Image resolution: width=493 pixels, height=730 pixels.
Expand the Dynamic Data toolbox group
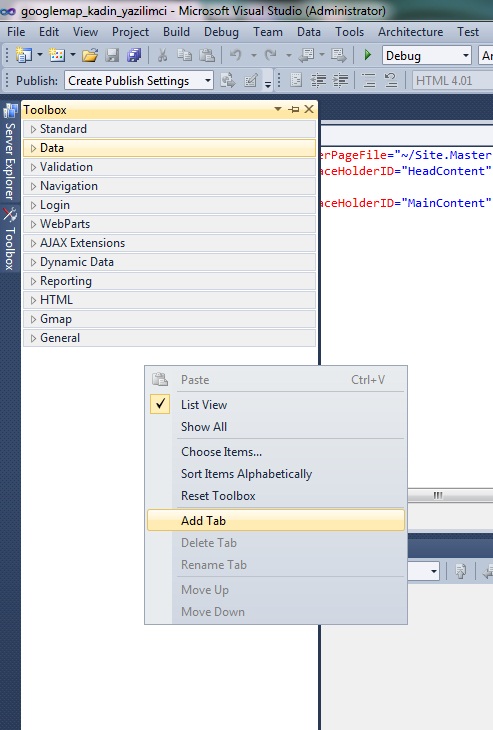pyautogui.click(x=33, y=262)
